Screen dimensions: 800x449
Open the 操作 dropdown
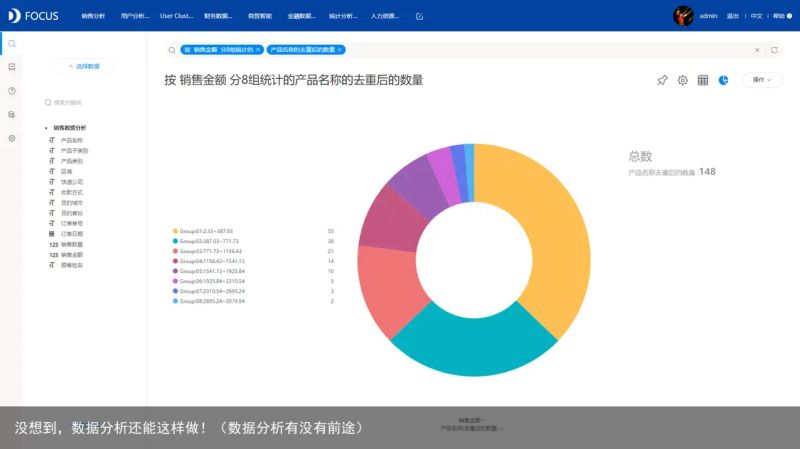click(x=762, y=80)
